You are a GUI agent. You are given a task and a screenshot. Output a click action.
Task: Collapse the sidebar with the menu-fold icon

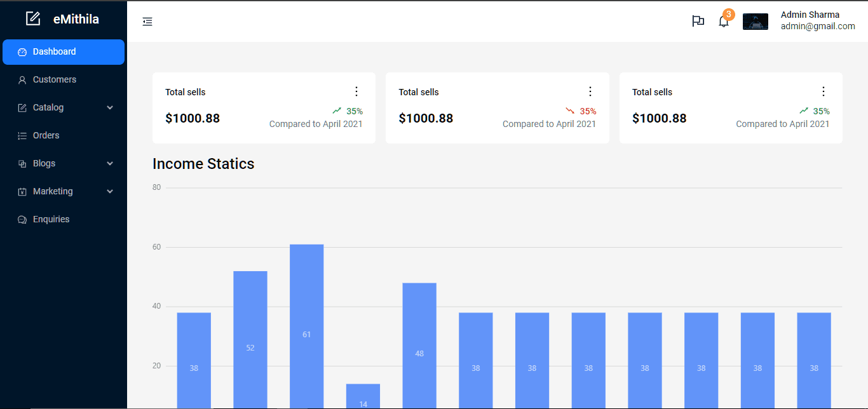[147, 22]
